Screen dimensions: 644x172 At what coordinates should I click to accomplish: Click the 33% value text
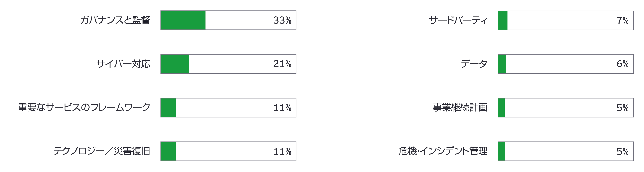pos(282,20)
